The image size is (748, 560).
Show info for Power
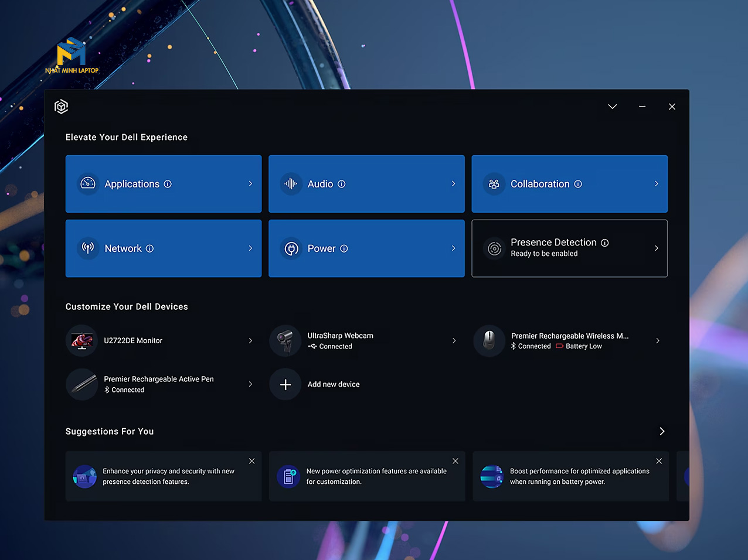tap(344, 248)
